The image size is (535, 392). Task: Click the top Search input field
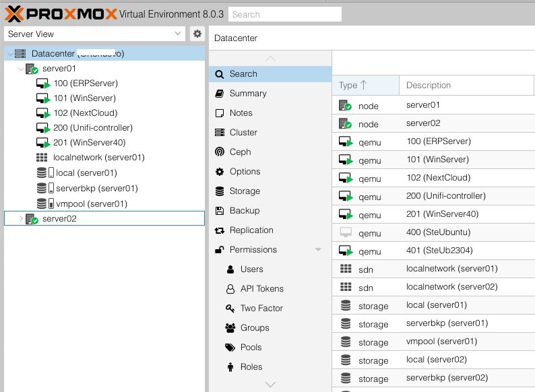coord(284,14)
